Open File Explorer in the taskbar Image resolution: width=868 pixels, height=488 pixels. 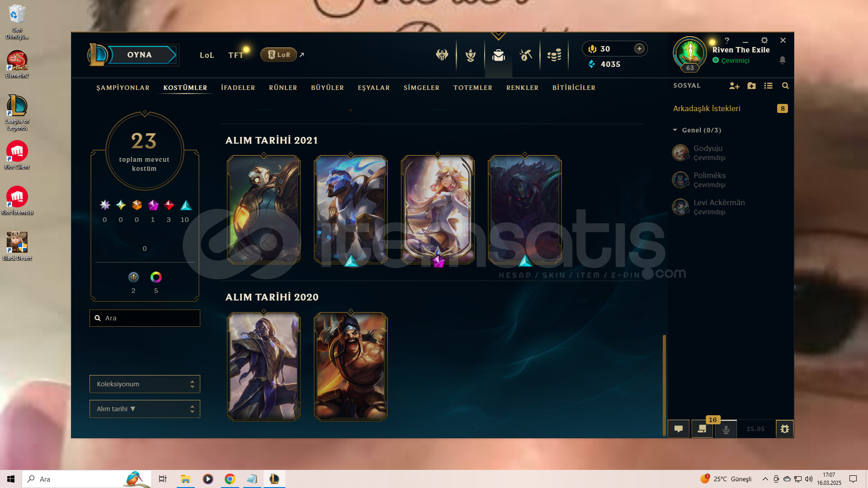[x=185, y=479]
